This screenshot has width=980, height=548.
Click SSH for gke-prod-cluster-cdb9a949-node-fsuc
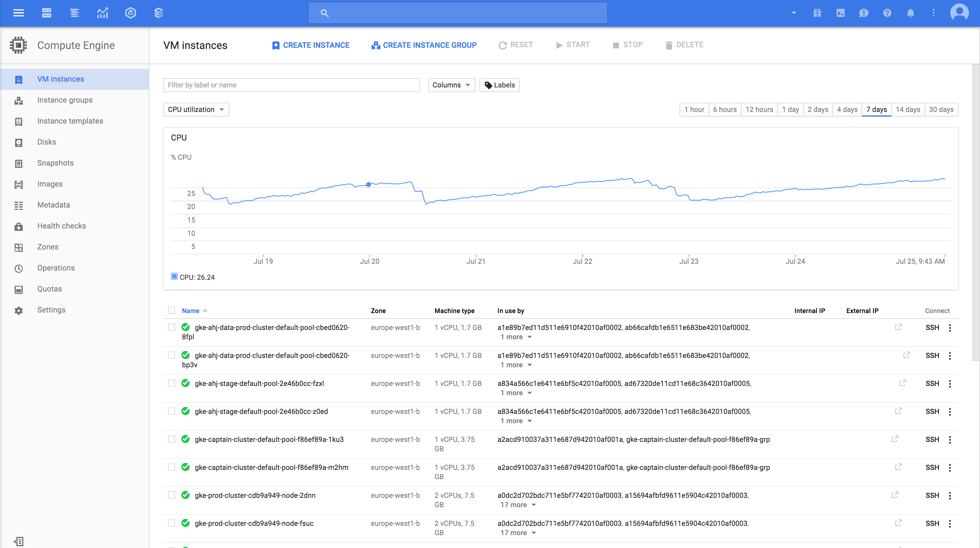click(932, 523)
